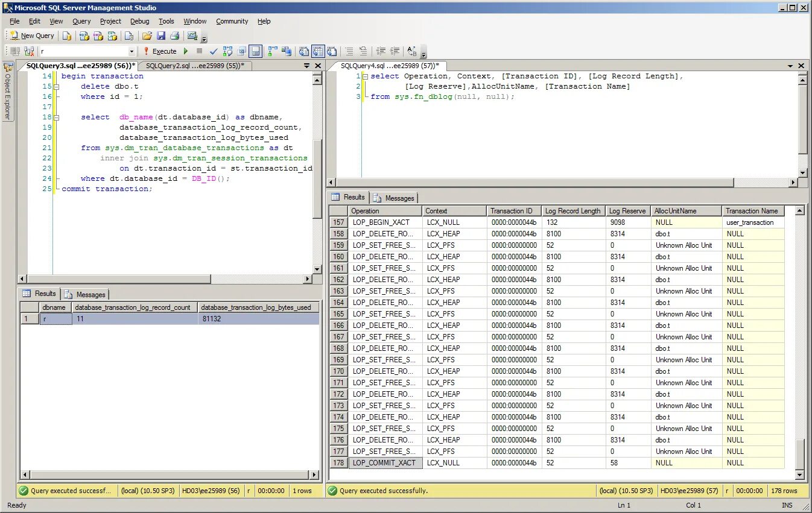The width and height of the screenshot is (812, 513).
Task: Open the Query Options icon
Action: point(242,51)
